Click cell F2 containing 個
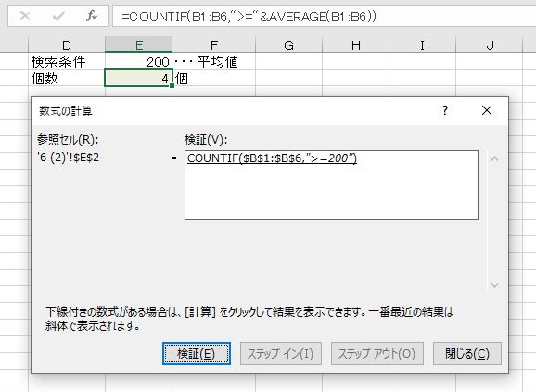 [x=214, y=79]
